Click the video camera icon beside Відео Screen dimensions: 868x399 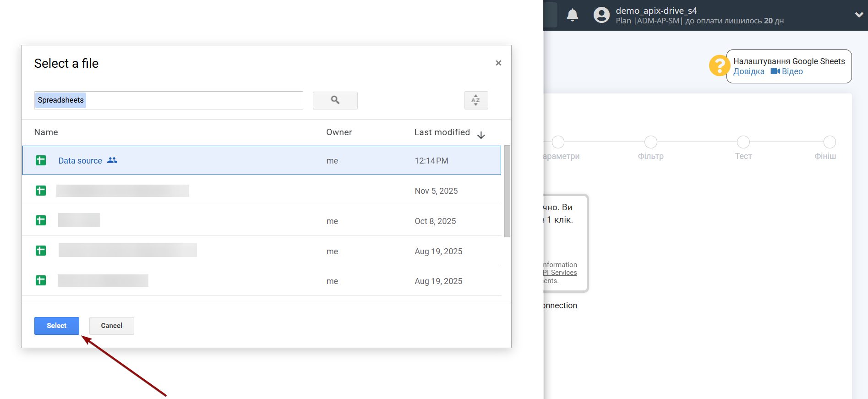coord(775,71)
